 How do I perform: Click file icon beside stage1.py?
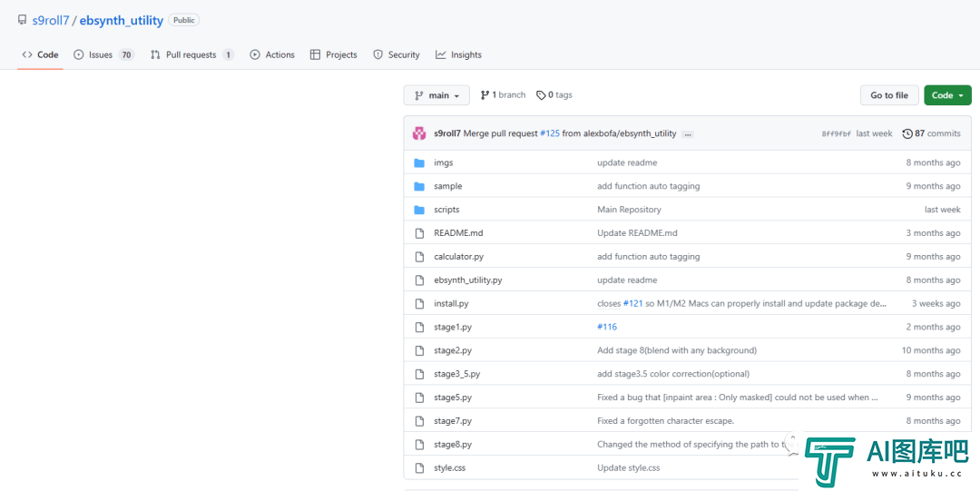[x=419, y=327]
